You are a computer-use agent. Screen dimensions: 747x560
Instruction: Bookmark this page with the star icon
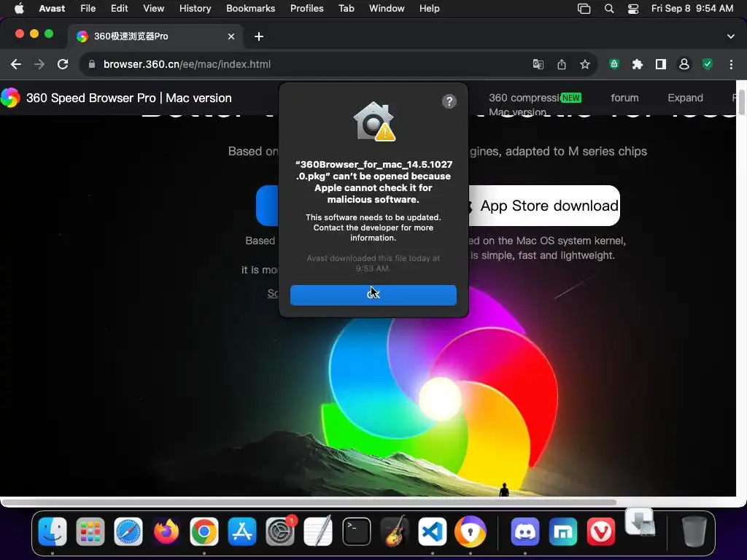585,64
